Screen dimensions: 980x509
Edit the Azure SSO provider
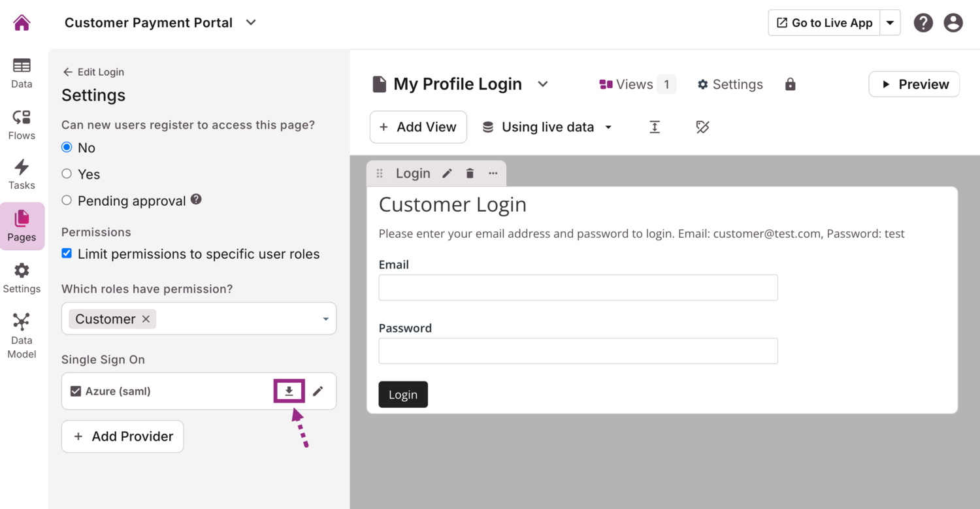pyautogui.click(x=318, y=391)
